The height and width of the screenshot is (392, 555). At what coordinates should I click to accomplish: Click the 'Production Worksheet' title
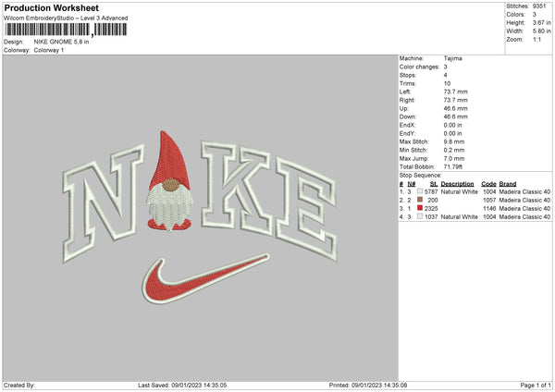pos(52,7)
